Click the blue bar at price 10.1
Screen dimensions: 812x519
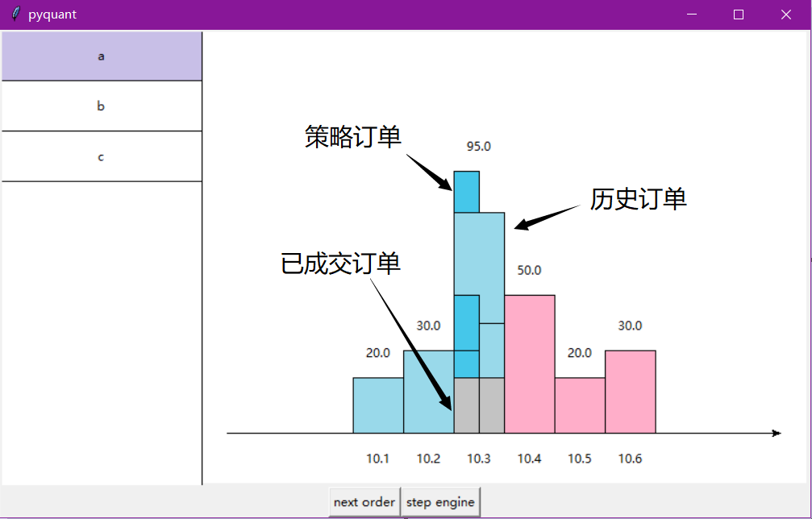coord(378,405)
